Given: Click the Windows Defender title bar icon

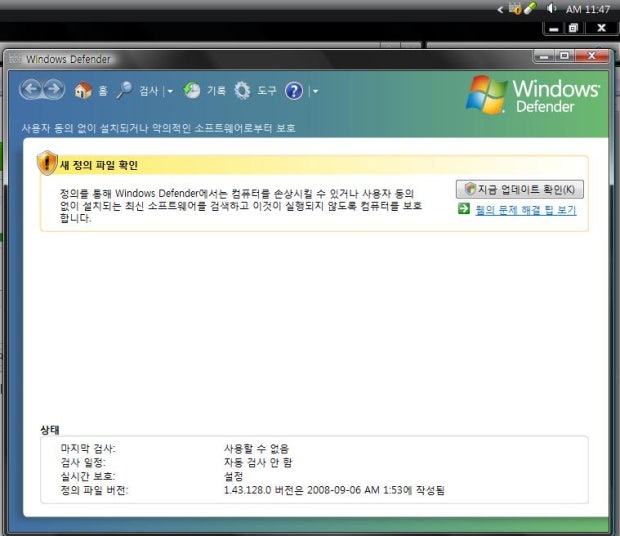Looking at the screenshot, I should click(15, 59).
